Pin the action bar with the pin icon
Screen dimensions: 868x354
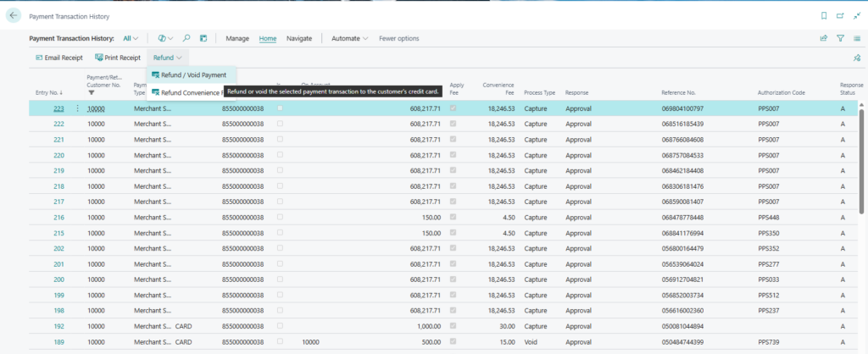pos(857,58)
